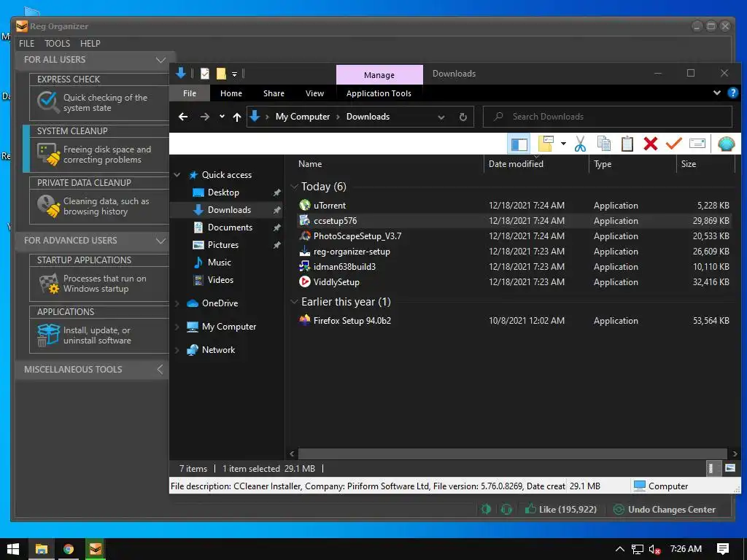Go back with the Explorer back arrow

(x=183, y=117)
